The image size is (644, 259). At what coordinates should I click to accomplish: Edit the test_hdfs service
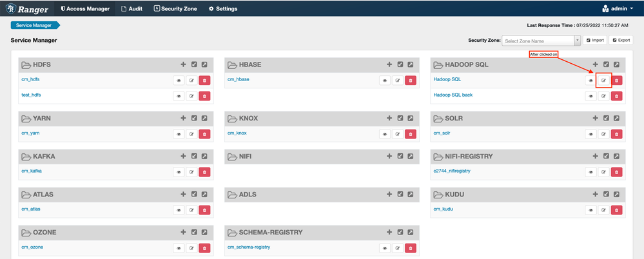click(192, 96)
